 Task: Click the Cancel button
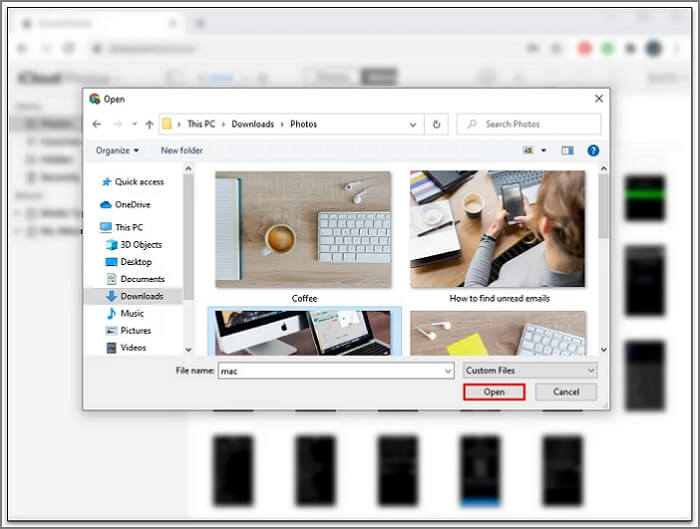tap(566, 392)
